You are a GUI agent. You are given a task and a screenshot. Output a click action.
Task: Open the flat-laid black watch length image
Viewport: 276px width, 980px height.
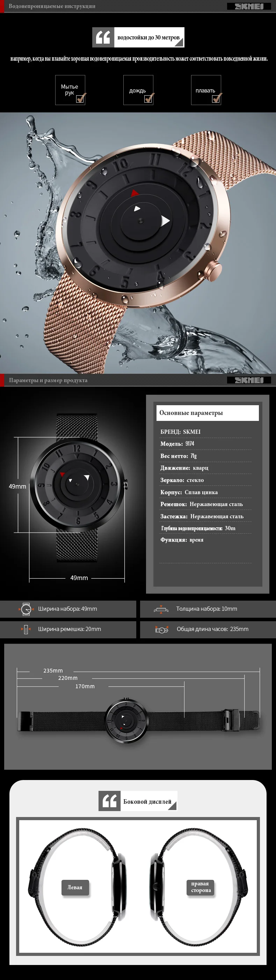tap(138, 706)
